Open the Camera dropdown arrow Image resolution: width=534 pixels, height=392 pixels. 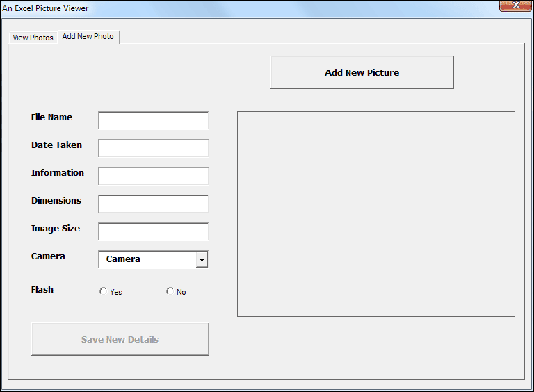click(x=202, y=260)
